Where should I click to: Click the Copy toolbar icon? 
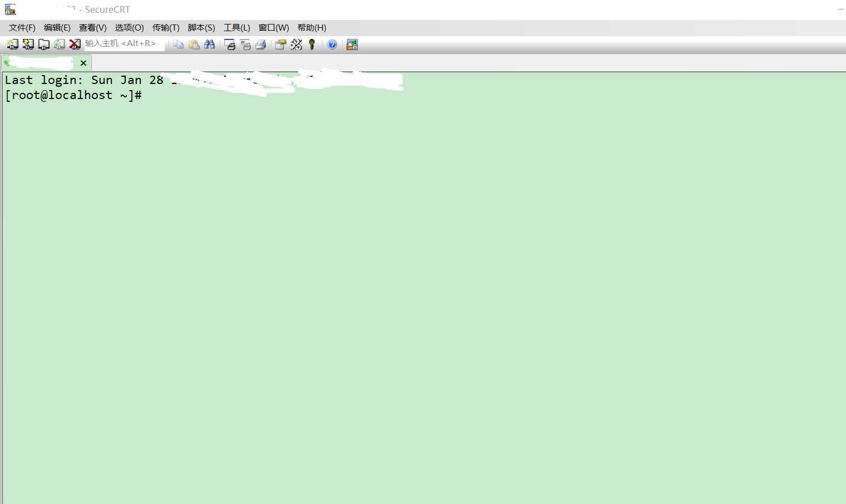click(x=178, y=45)
